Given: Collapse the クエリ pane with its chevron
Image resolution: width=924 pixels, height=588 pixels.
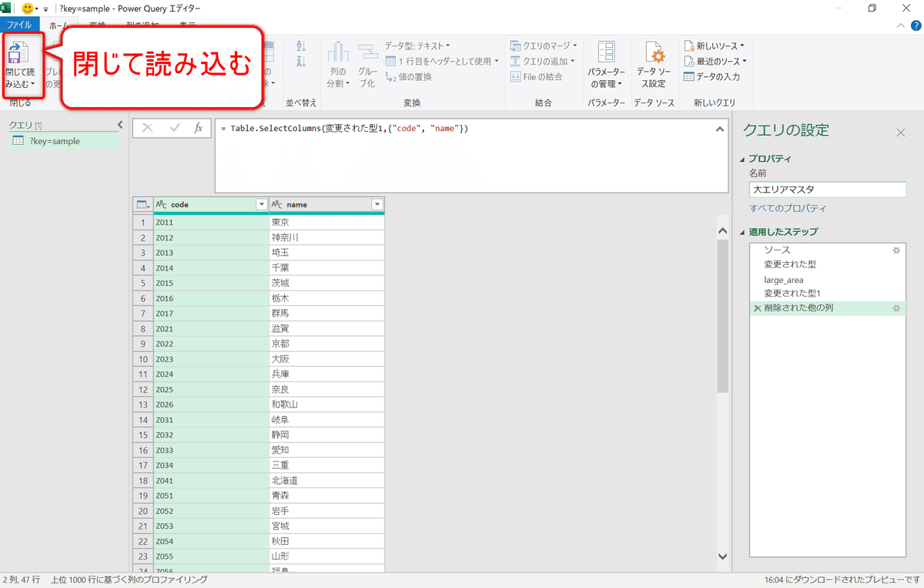Looking at the screenshot, I should click(x=119, y=125).
